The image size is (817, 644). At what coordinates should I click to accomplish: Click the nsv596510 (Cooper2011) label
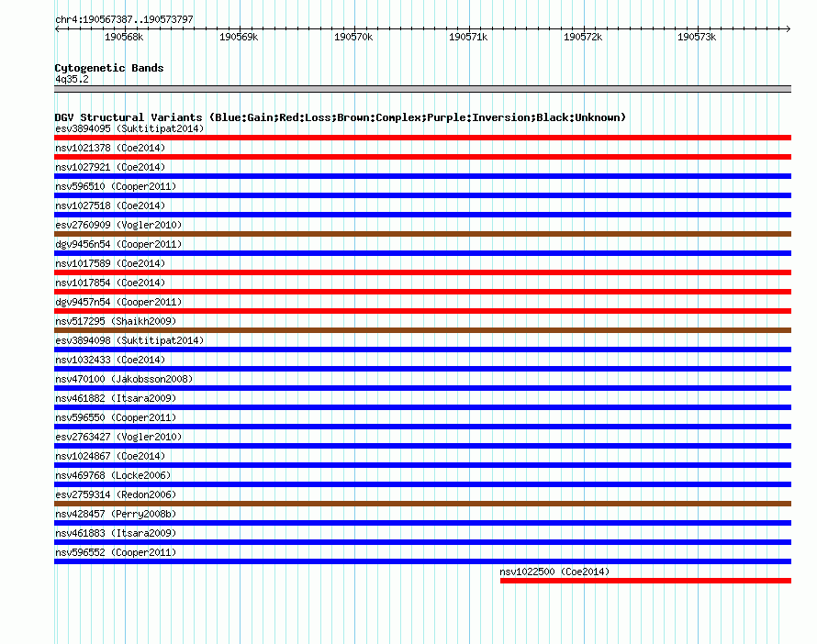[x=116, y=186]
